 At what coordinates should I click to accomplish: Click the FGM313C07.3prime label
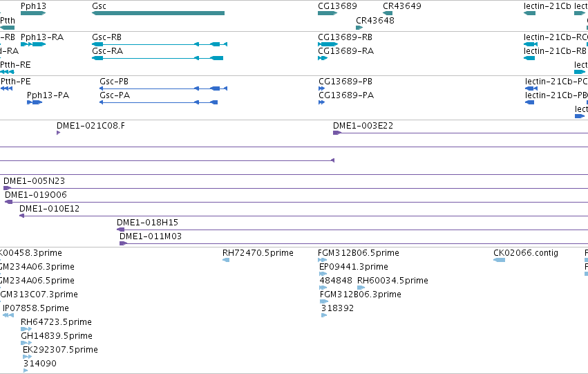click(39, 294)
